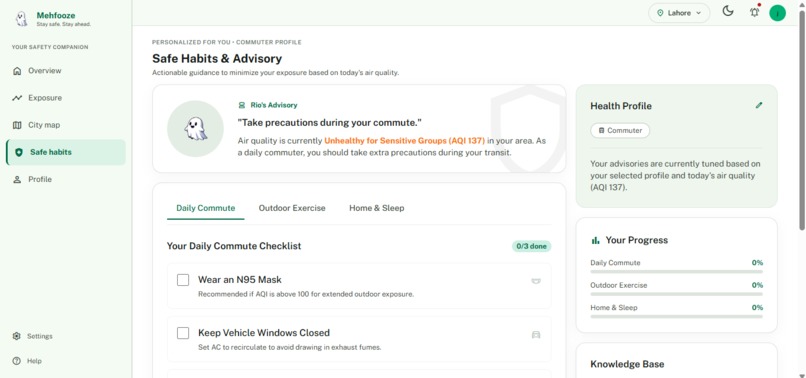
Task: Click the bar chart icon by Your Progress
Action: coord(596,240)
